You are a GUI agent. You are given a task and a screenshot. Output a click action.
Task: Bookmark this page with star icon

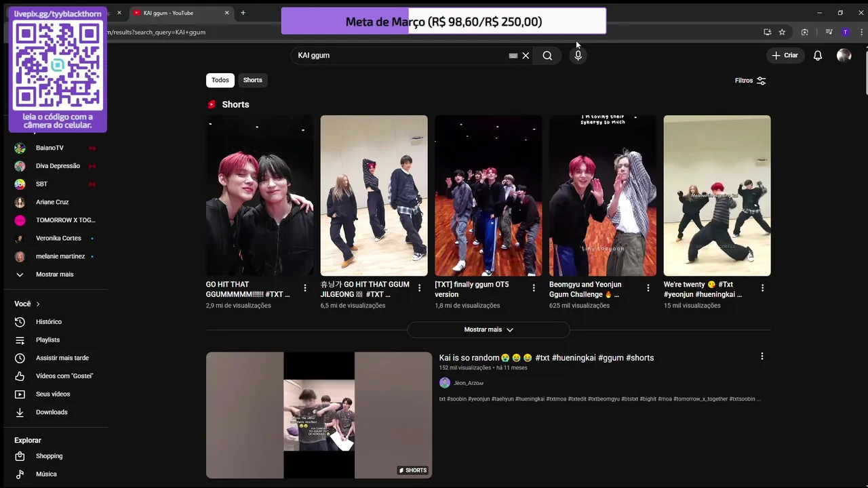pos(782,32)
